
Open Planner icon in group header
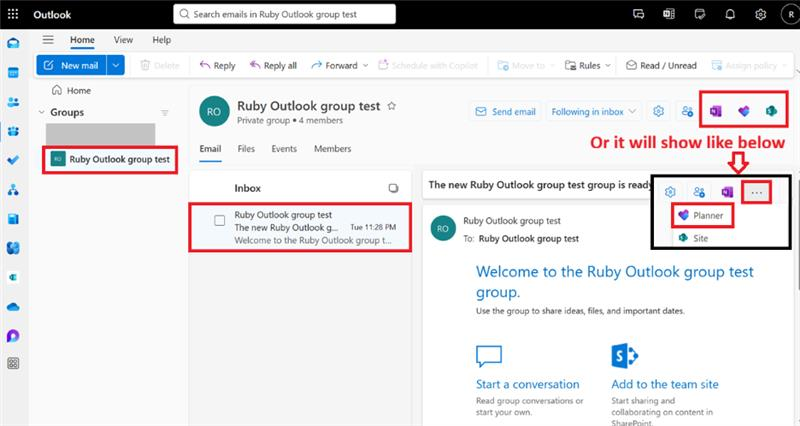744,111
